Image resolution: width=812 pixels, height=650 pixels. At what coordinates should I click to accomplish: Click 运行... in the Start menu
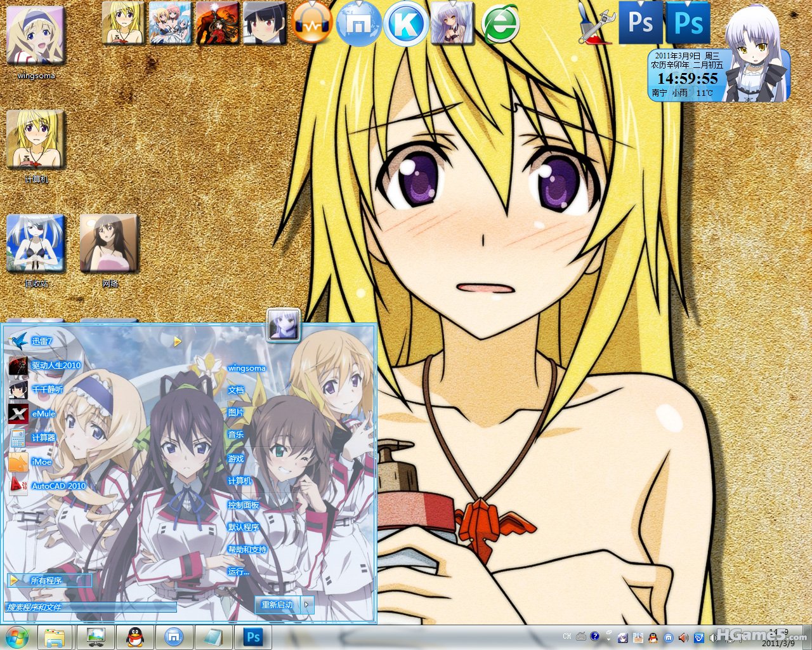239,571
